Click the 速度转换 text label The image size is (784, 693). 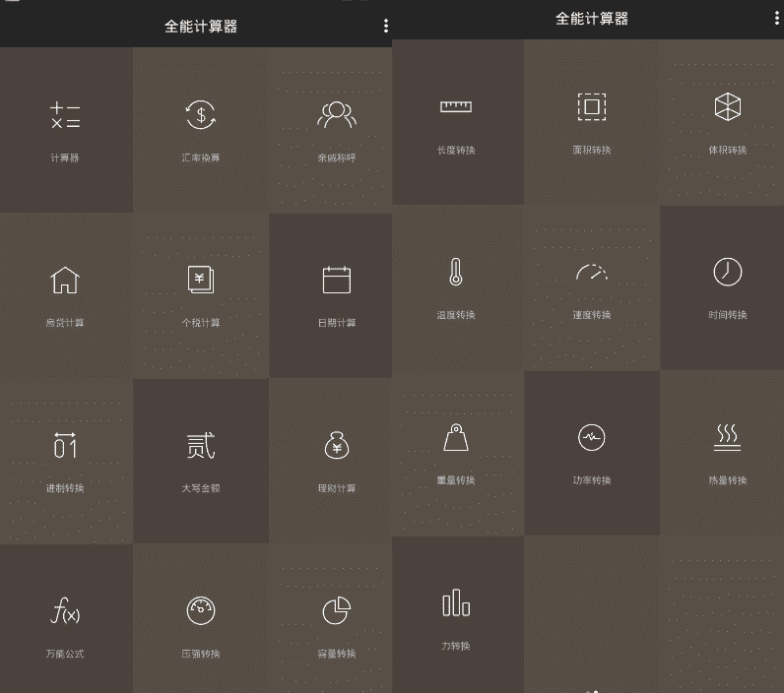tap(592, 315)
